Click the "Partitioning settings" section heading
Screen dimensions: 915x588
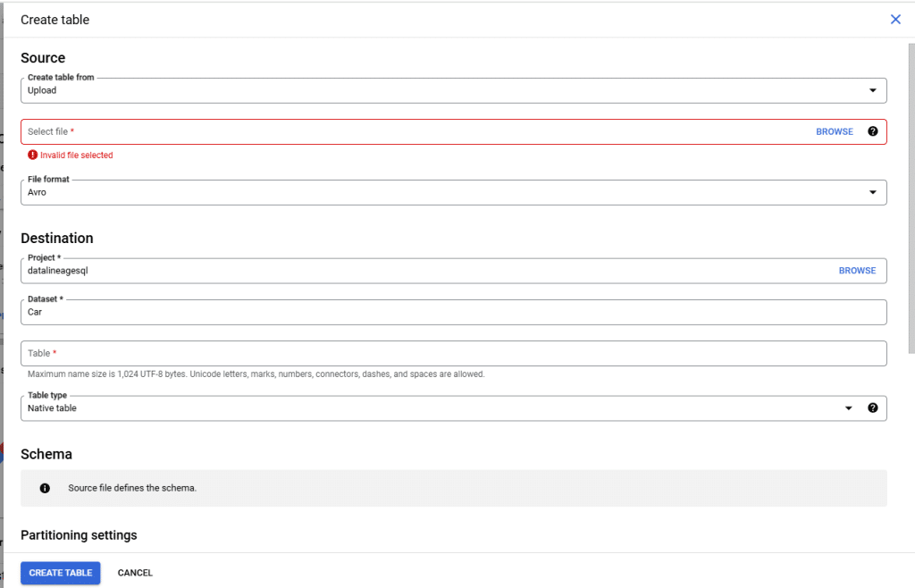[x=78, y=534]
